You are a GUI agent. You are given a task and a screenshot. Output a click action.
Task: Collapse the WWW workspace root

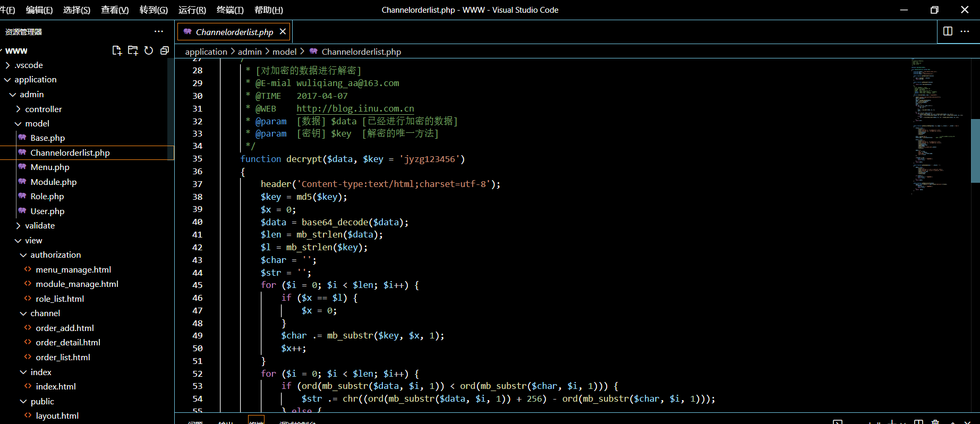pyautogui.click(x=16, y=50)
